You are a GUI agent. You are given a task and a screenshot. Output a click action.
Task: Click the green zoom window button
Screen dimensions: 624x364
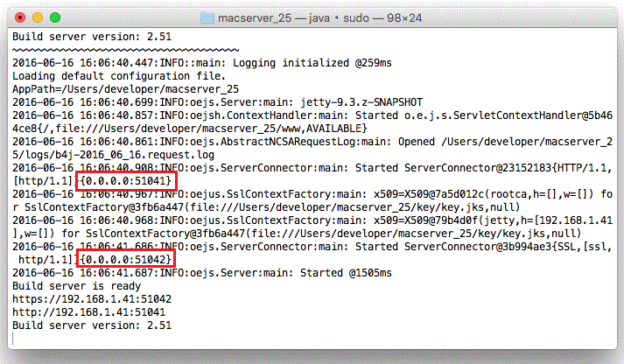tap(54, 17)
